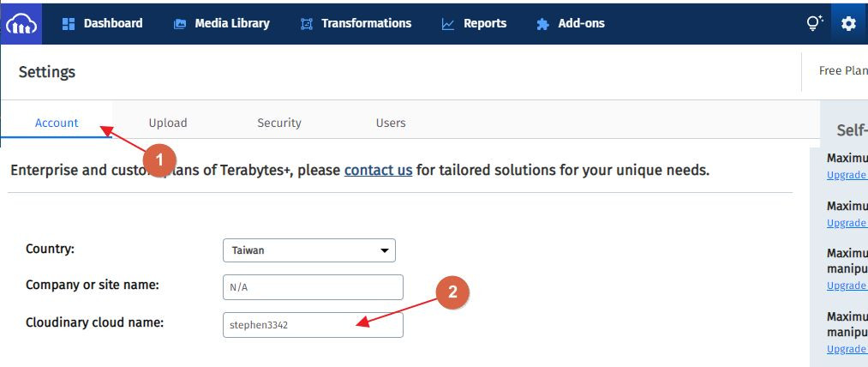
Task: Select Transformations in the navigation bar
Action: tap(366, 24)
